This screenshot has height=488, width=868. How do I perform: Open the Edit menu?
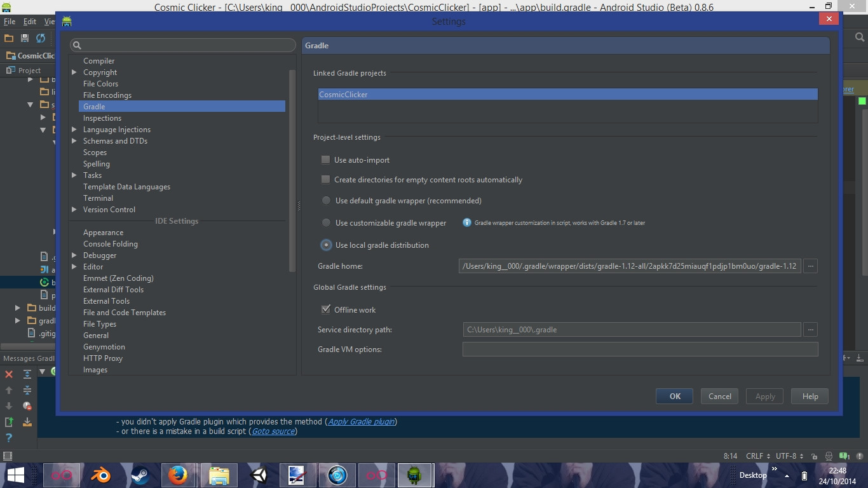point(29,21)
